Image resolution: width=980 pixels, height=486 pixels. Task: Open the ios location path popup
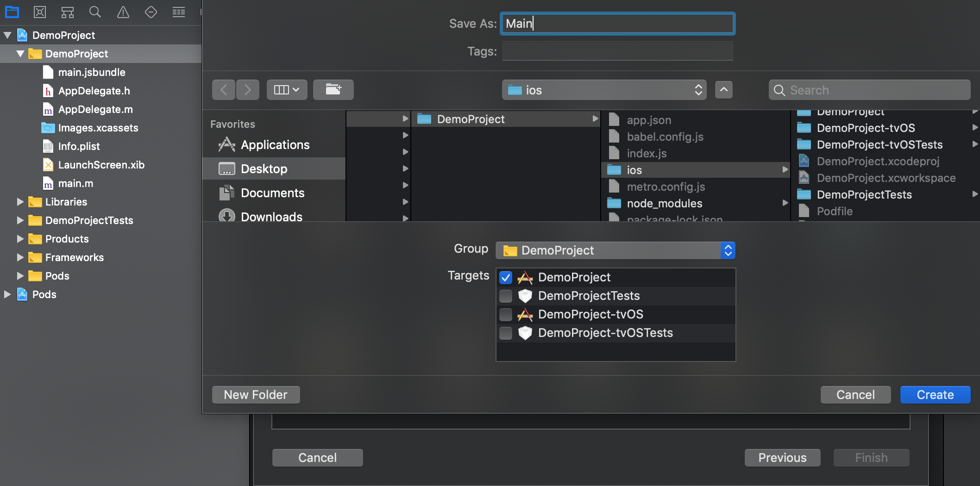tap(604, 90)
